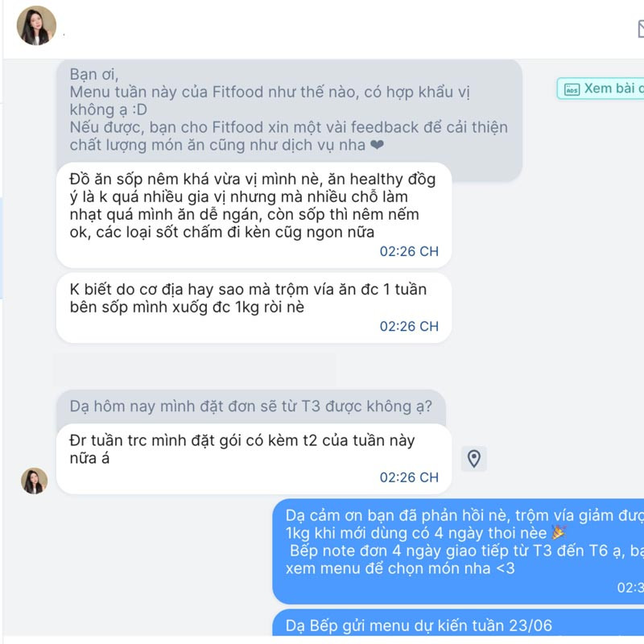Click the heart emoji in Fitfood feedback message
Image resolution: width=644 pixels, height=644 pixels.
[377, 145]
